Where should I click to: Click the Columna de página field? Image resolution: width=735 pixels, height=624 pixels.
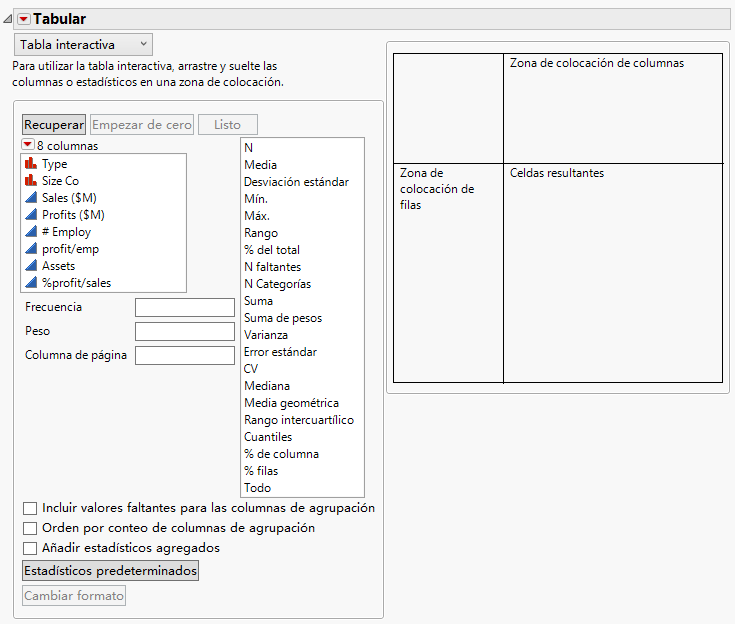click(184, 355)
